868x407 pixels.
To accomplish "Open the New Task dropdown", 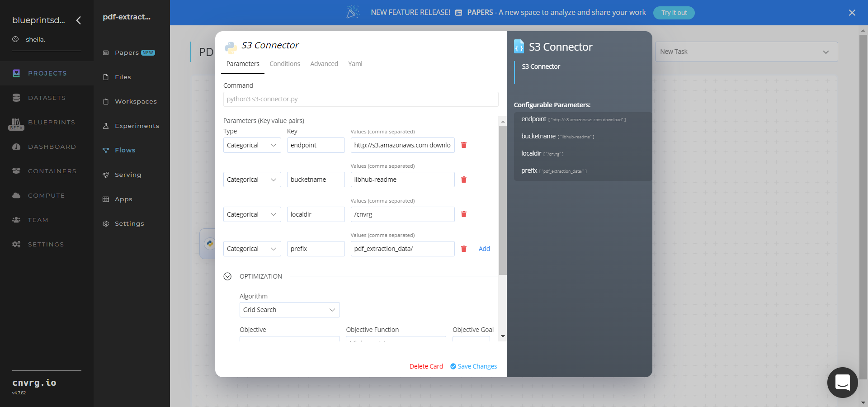I will [x=746, y=52].
